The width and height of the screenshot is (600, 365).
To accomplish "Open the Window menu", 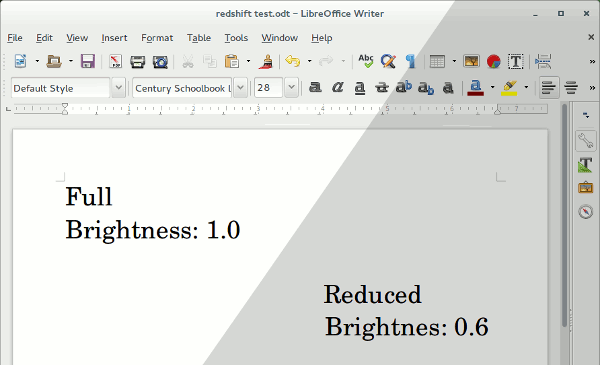I will [x=280, y=38].
